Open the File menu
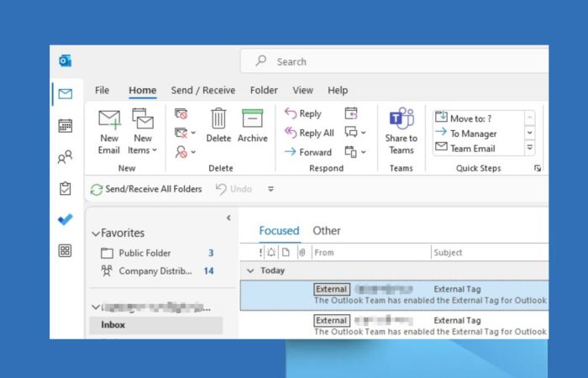The height and width of the screenshot is (378, 588). [x=102, y=91]
